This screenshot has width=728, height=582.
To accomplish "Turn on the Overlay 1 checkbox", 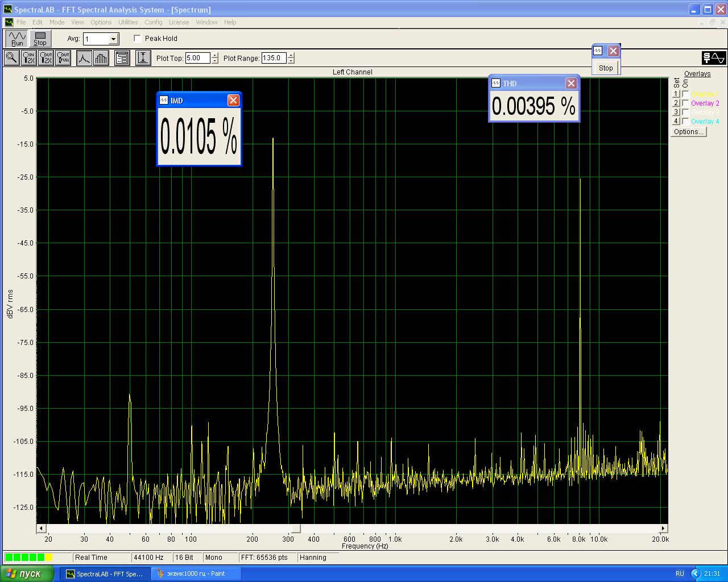I will 685,94.
